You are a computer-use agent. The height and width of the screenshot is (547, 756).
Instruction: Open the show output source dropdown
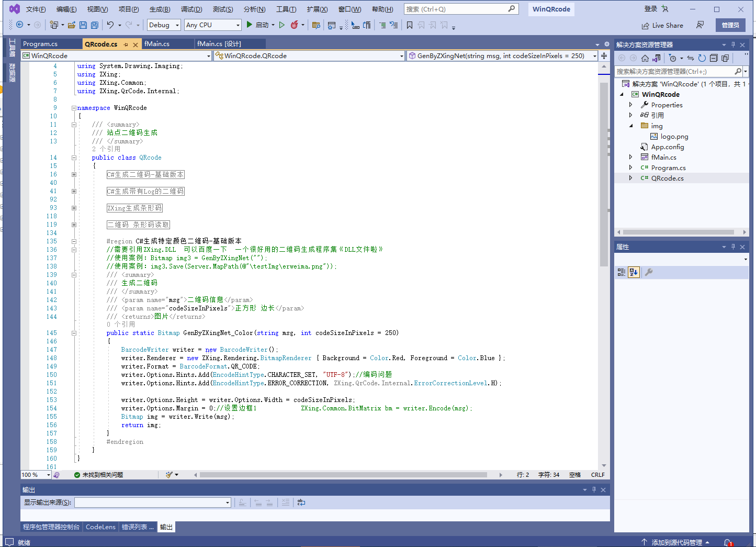click(153, 503)
